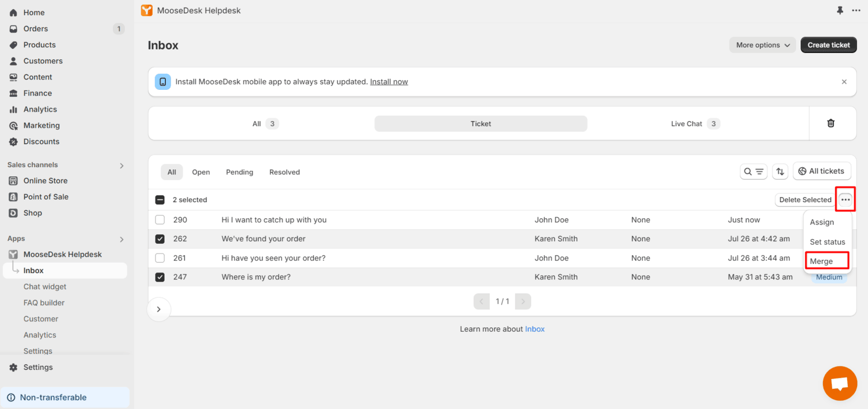This screenshot has width=868, height=409.
Task: Select the All status filter tab
Action: 172,172
